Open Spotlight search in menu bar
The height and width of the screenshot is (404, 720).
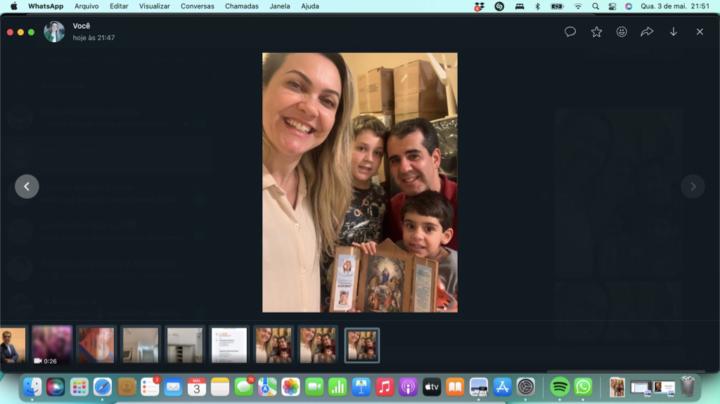(595, 6)
